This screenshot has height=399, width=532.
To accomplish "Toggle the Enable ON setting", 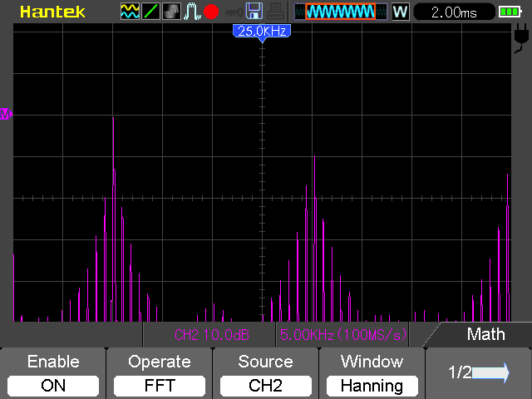I will point(53,386).
